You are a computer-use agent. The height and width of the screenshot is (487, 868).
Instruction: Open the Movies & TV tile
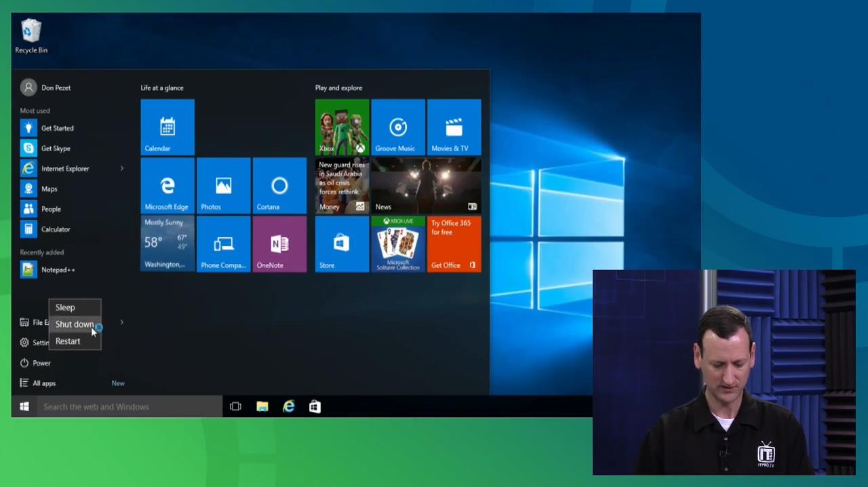(454, 127)
